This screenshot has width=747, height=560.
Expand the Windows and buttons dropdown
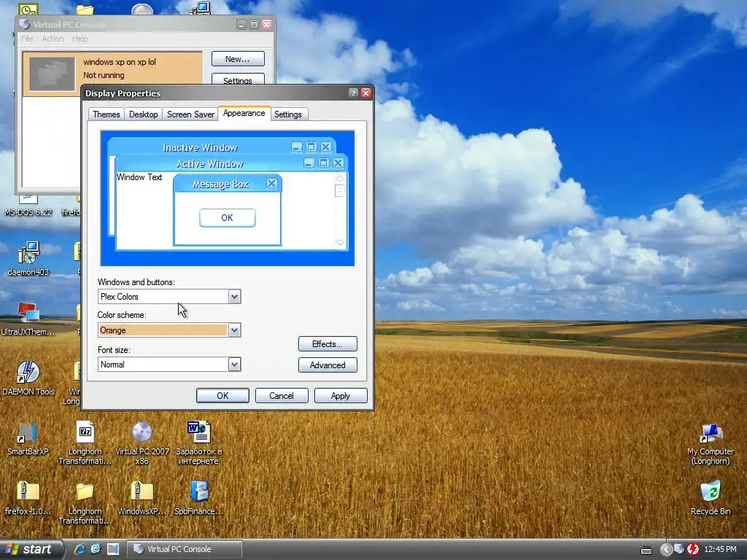pos(234,297)
